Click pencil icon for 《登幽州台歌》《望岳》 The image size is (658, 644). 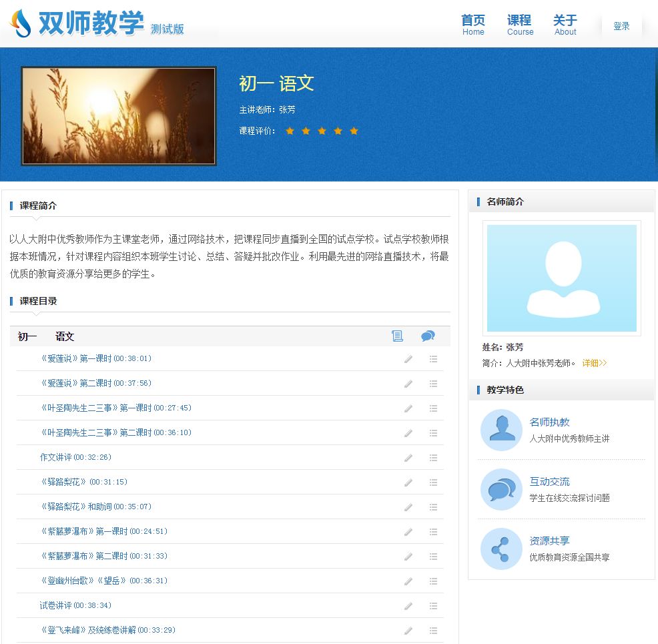pyautogui.click(x=408, y=582)
